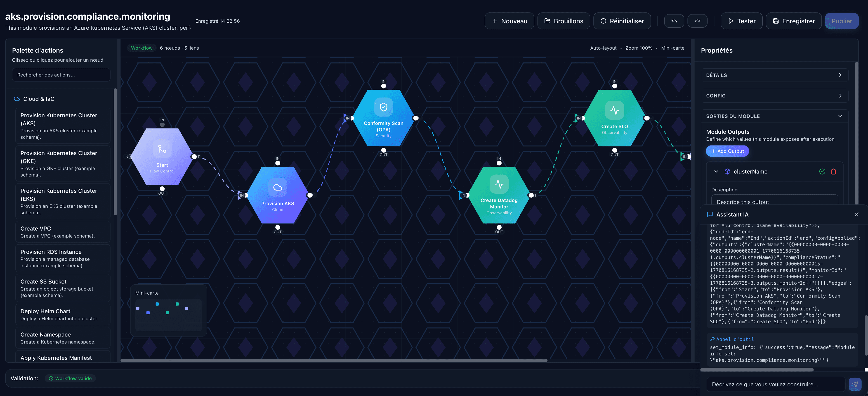This screenshot has height=396, width=868.
Task: Click the OUT port of Start node
Action: 162,188
